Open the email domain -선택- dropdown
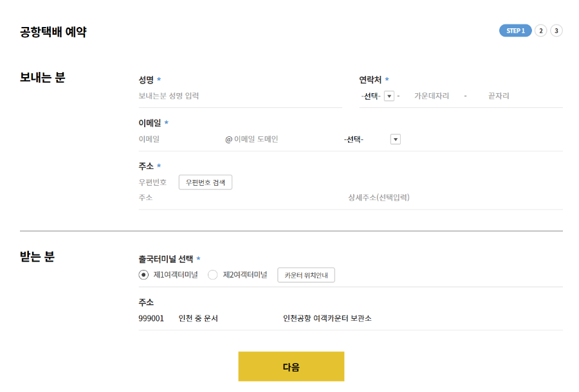 point(372,139)
